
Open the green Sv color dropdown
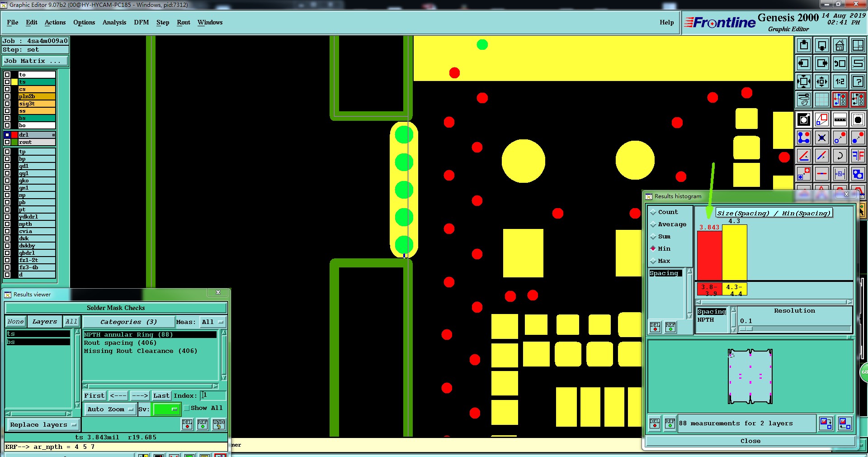(167, 409)
